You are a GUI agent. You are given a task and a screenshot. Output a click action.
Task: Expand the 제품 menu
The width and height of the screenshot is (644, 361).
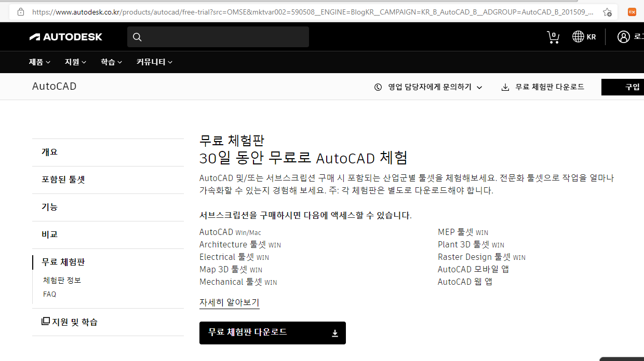tap(39, 62)
